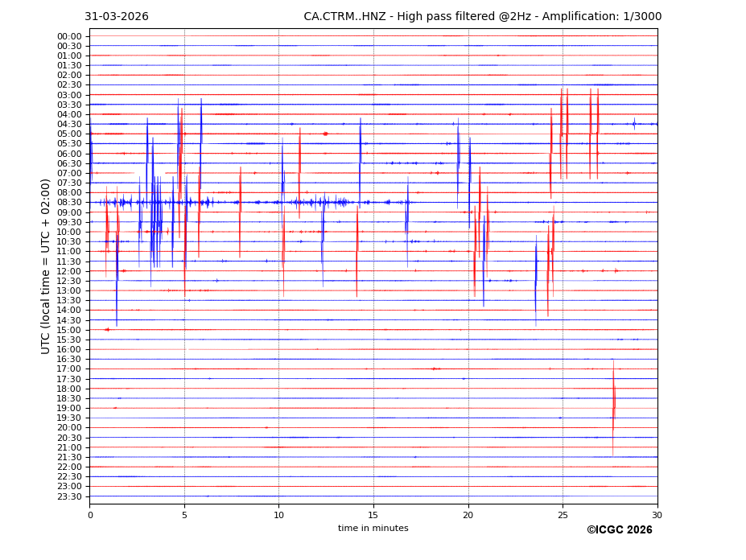
Task: Click the 04:30 time row label
Action: (69, 124)
